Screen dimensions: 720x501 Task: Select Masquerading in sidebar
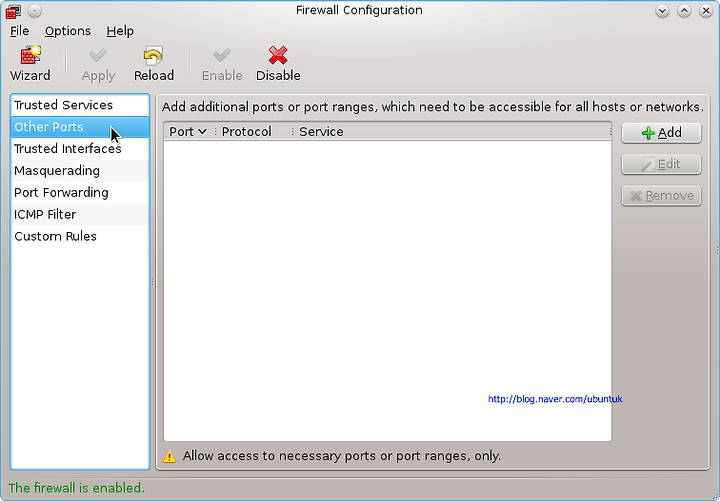pyautogui.click(x=80, y=171)
